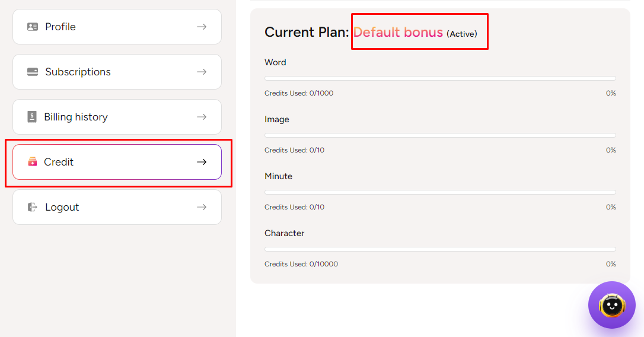Open the Profile menu item
This screenshot has width=644, height=337.
(x=60, y=27)
